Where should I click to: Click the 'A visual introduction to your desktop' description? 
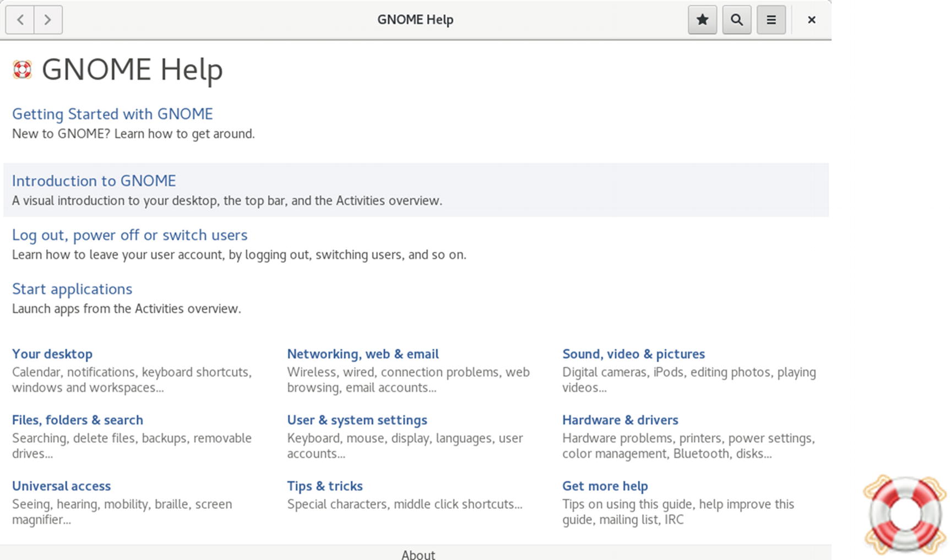pos(227,200)
